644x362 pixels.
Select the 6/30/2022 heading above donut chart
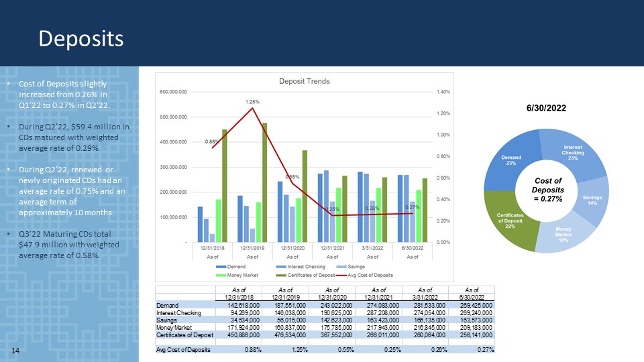(x=547, y=107)
